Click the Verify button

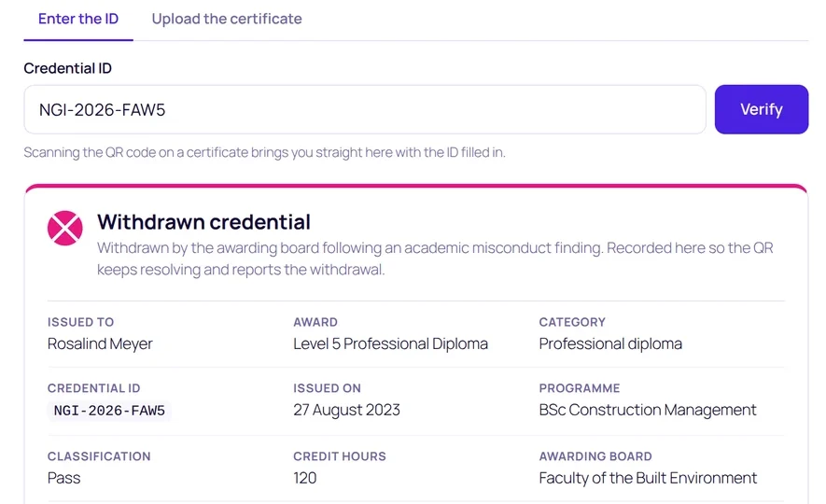click(762, 109)
